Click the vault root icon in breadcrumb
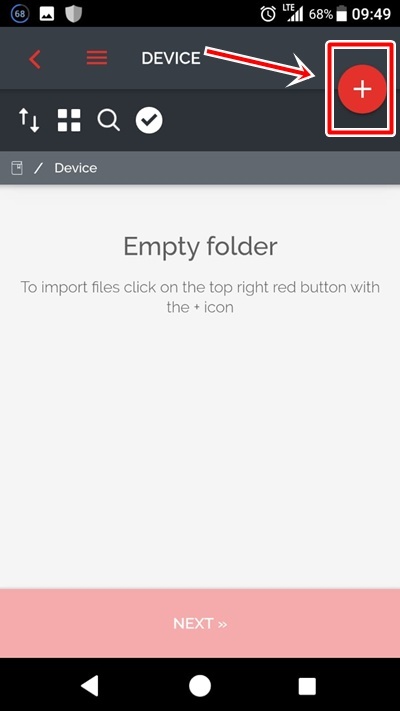The image size is (400, 711). pyautogui.click(x=17, y=168)
